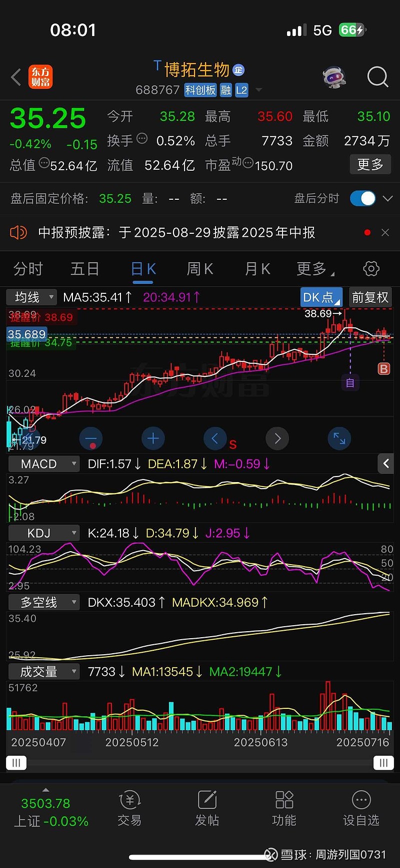Tap the info icon beside 总值

(x=44, y=163)
